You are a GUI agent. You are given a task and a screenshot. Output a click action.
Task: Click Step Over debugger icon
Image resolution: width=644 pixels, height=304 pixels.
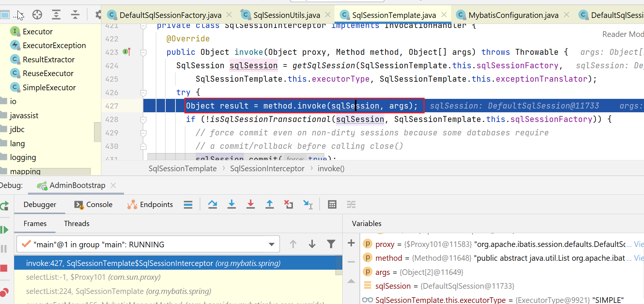[213, 204]
